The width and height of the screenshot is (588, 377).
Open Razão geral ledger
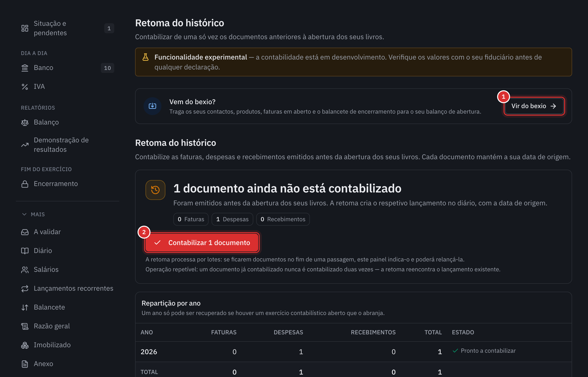[68, 326]
